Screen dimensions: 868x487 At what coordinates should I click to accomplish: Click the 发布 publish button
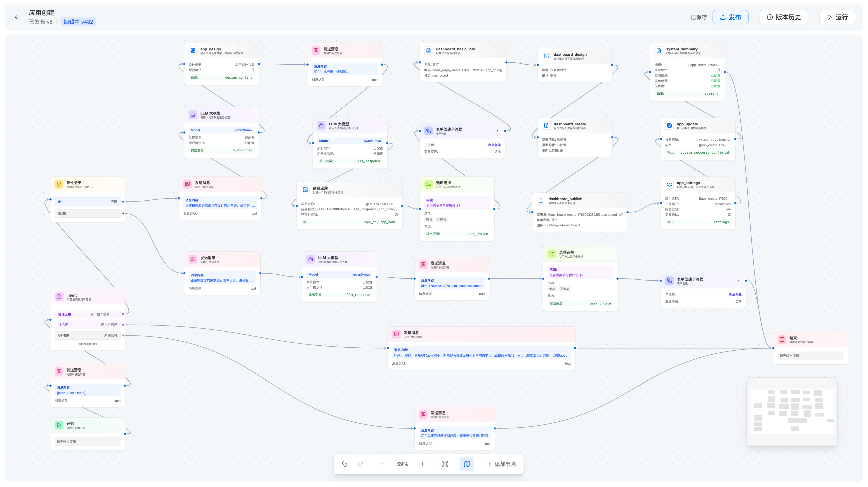730,17
